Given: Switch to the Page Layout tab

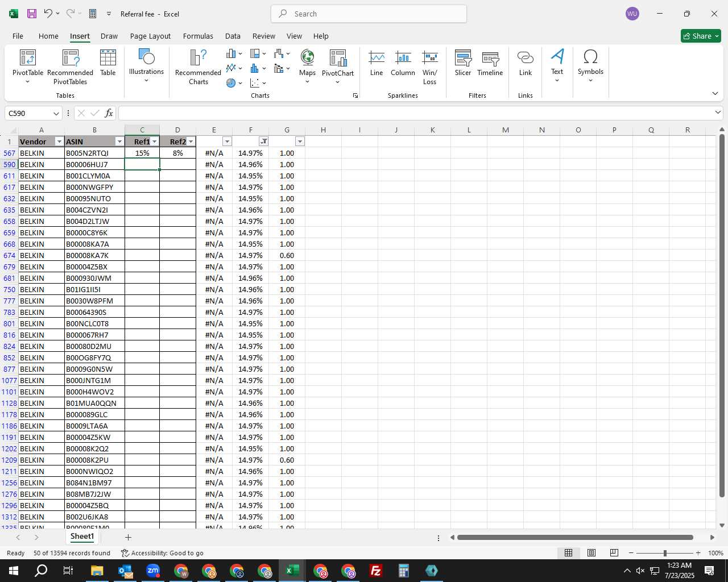Looking at the screenshot, I should (x=150, y=36).
